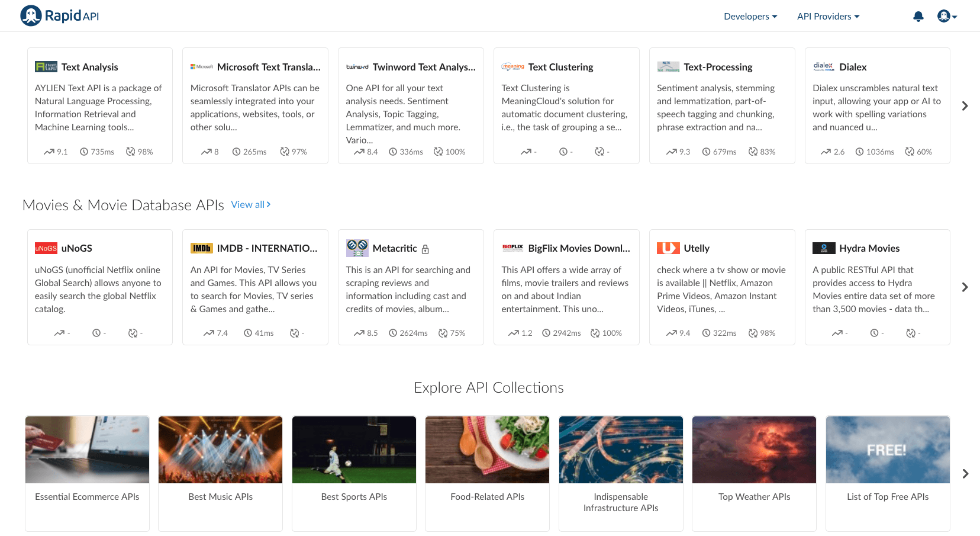Click the Microsoft Text Translation logo icon

pyautogui.click(x=202, y=67)
